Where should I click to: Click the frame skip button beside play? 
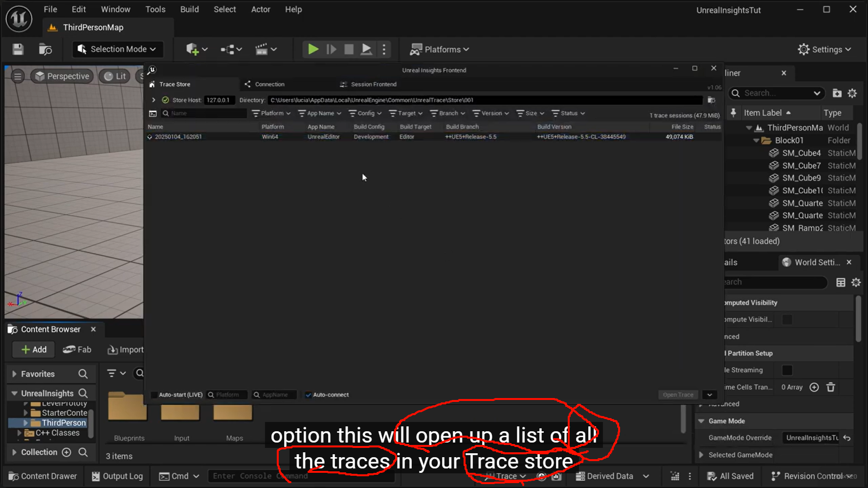(331, 49)
